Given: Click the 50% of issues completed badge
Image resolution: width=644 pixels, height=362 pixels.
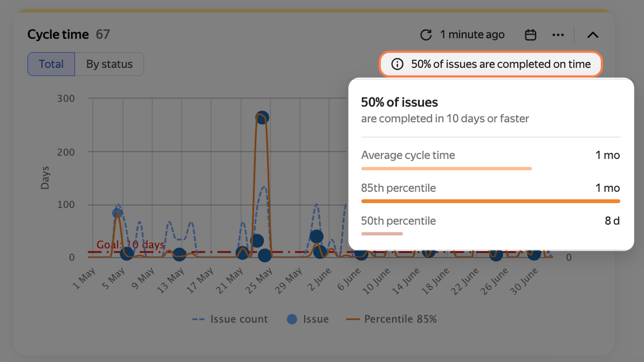Looking at the screenshot, I should pyautogui.click(x=491, y=64).
